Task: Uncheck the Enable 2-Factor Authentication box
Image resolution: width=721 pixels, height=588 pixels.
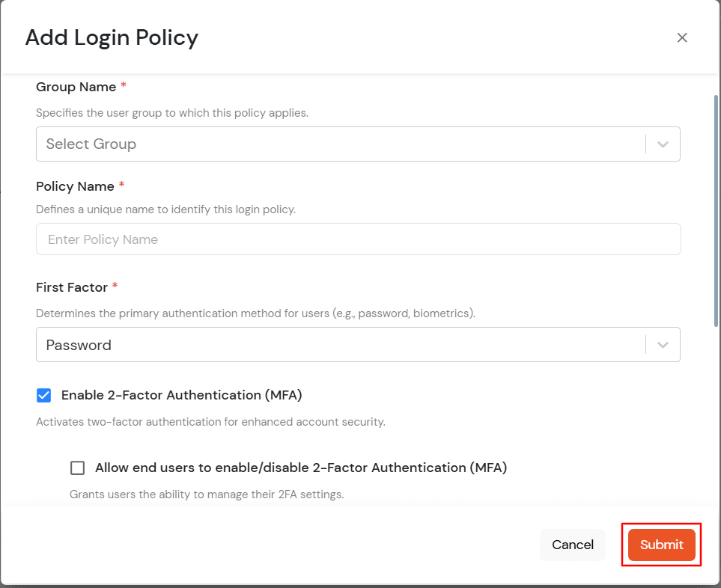Action: (43, 395)
